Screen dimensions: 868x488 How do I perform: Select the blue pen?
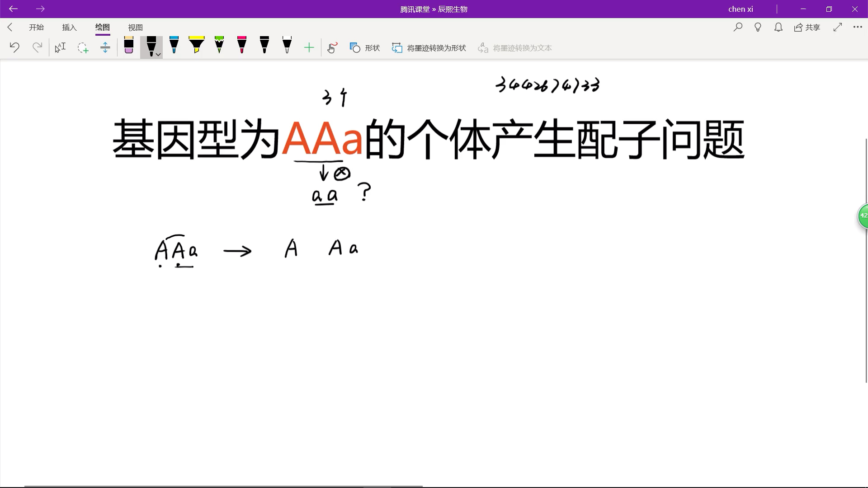(174, 45)
